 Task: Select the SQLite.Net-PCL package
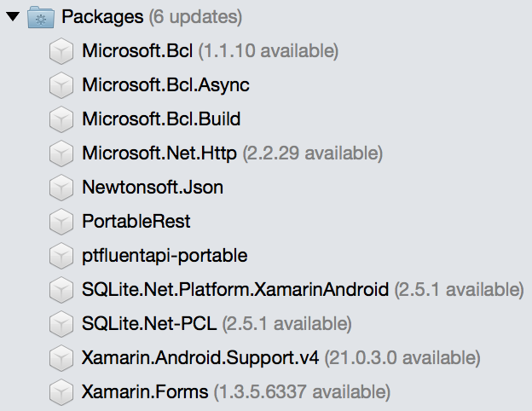pyautogui.click(x=150, y=324)
